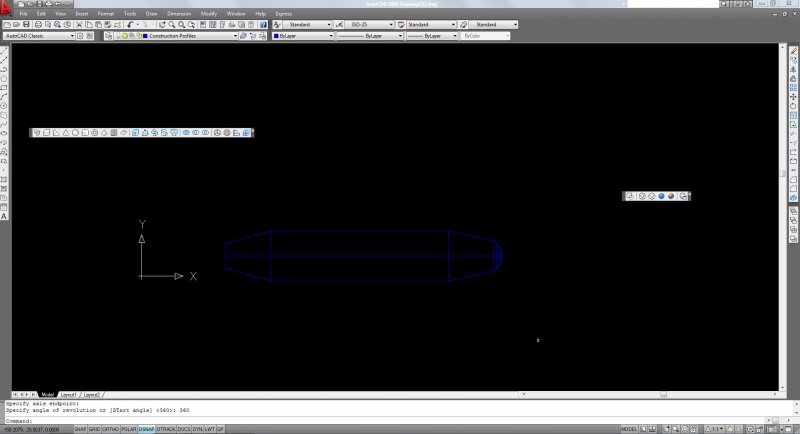The width and height of the screenshot is (800, 434).
Task: Toggle ORTHO mode in the status bar
Action: coord(110,429)
